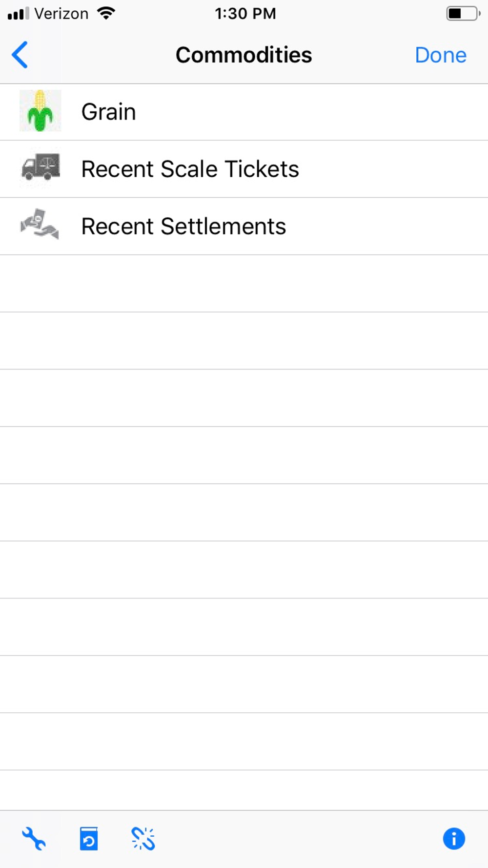Tap the corn icon beside Grain
Viewport: 488px width, 868px height.
(40, 111)
